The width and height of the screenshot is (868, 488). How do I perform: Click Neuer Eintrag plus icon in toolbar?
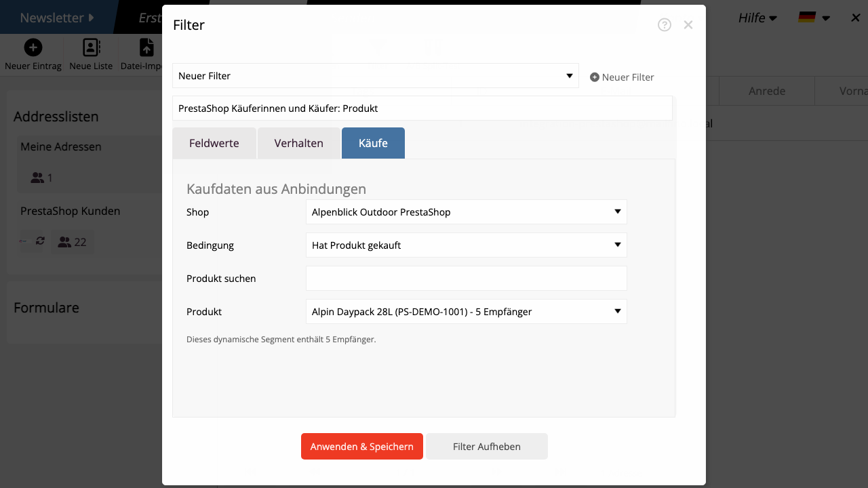(33, 47)
